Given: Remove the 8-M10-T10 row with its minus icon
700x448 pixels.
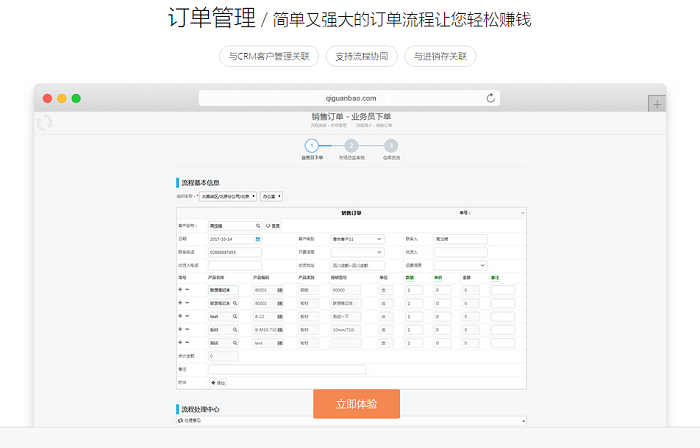Looking at the screenshot, I should tap(187, 329).
